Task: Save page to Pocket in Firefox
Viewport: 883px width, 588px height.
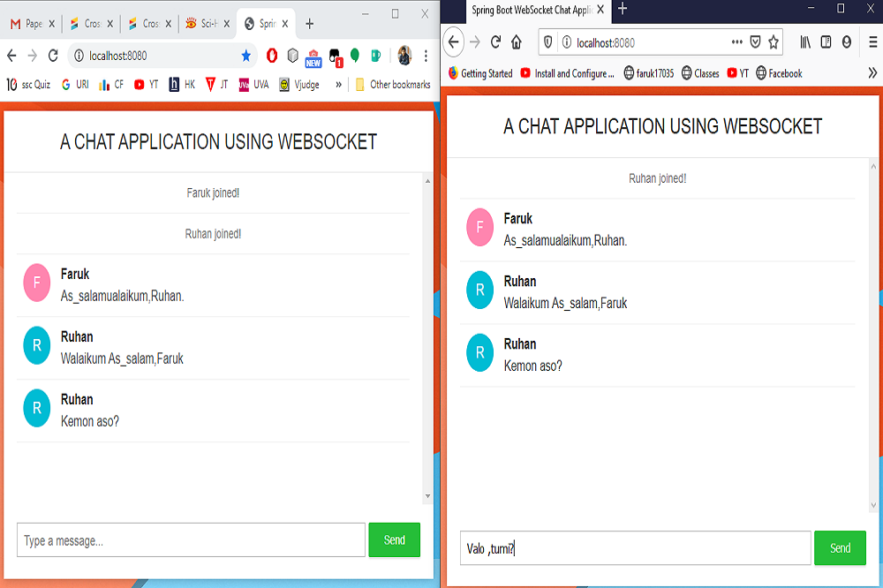Action: (755, 42)
